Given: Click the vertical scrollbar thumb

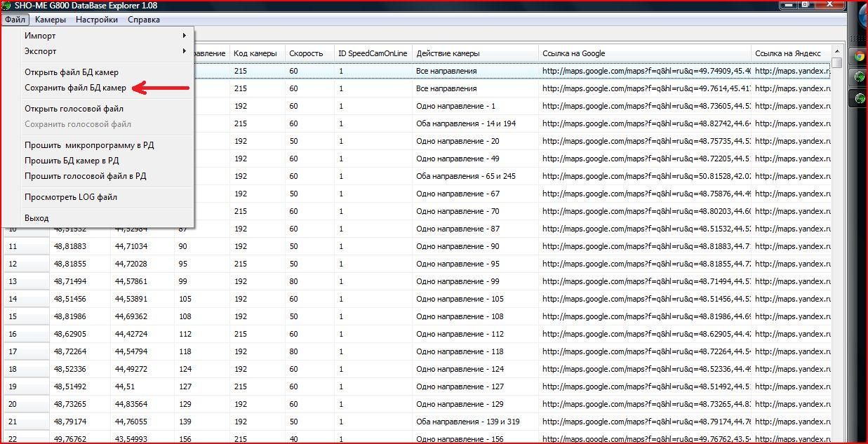Looking at the screenshot, I should [x=837, y=63].
